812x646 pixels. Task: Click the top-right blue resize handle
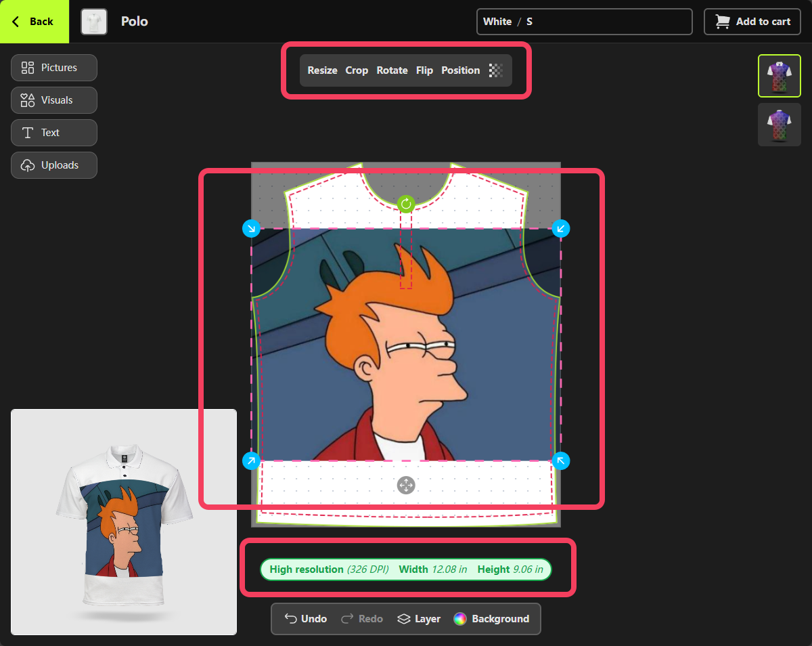pos(561,228)
